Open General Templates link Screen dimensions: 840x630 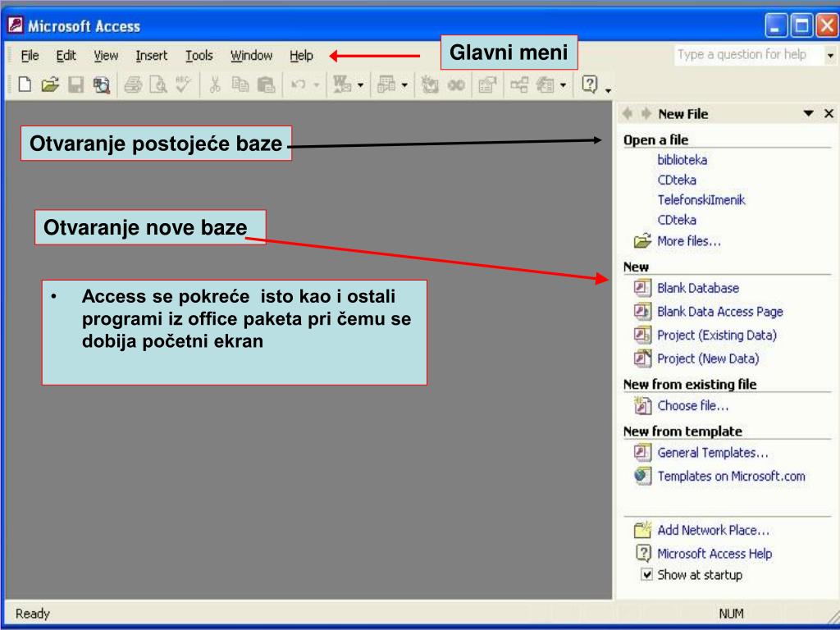pyautogui.click(x=713, y=453)
